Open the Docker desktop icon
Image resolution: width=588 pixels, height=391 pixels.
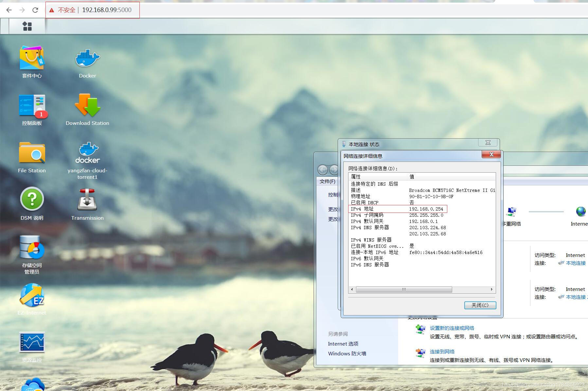coord(87,58)
